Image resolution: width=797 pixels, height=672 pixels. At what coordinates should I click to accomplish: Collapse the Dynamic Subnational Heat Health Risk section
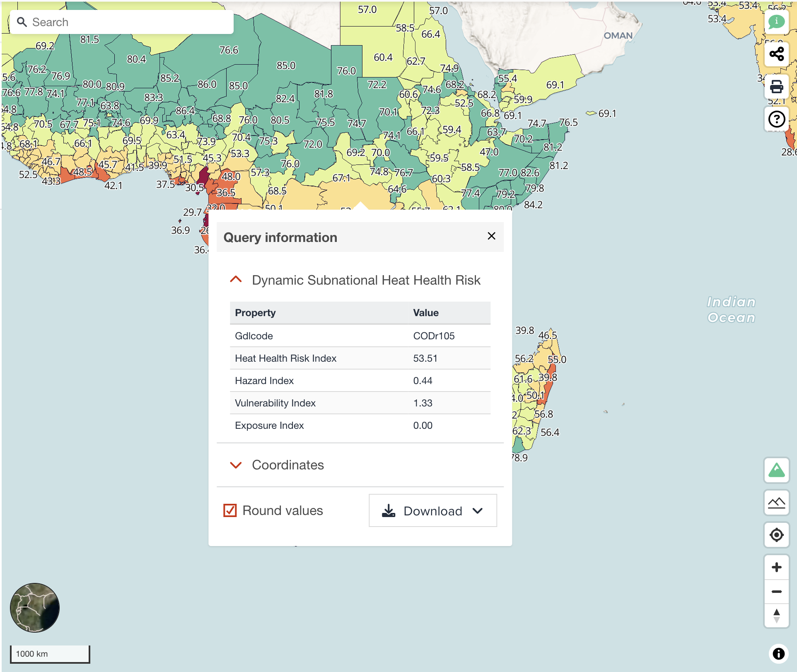[x=236, y=280]
